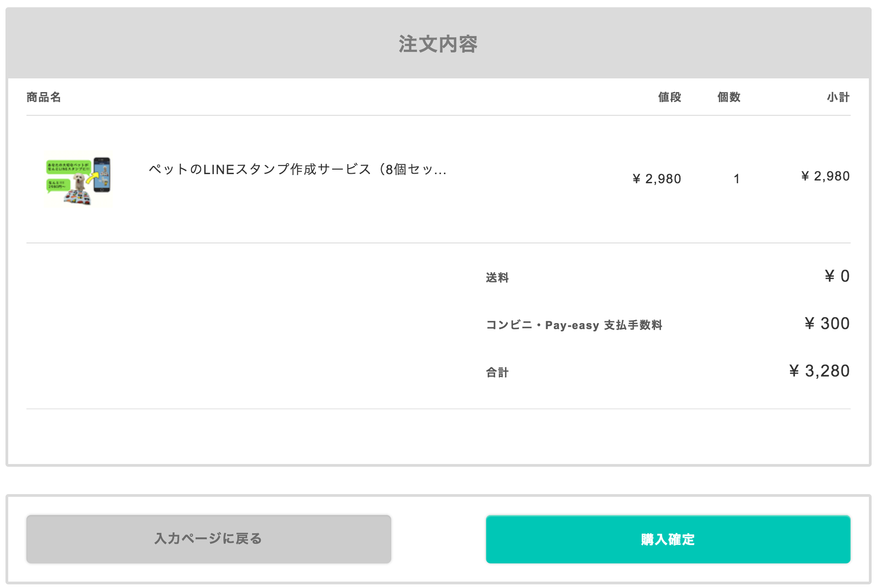The image size is (878, 588).
Task: Click the smartphone image in product thumbnail
Action: click(x=102, y=175)
